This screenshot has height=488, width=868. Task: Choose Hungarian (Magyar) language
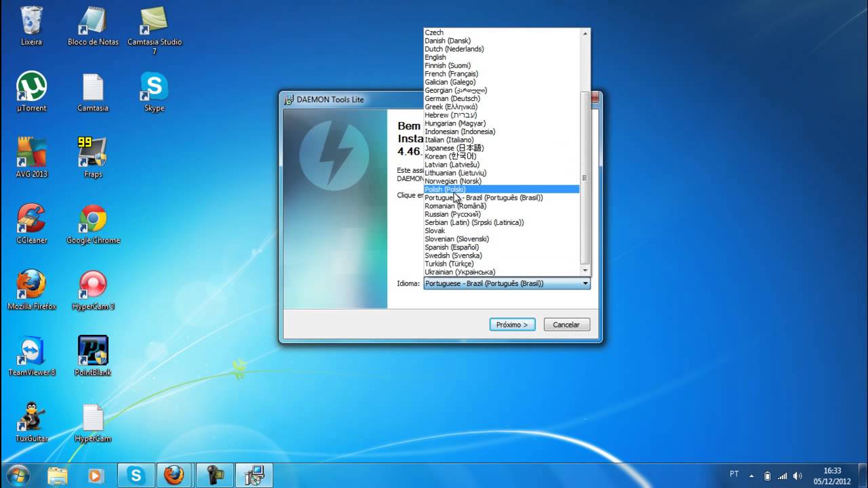coord(502,123)
